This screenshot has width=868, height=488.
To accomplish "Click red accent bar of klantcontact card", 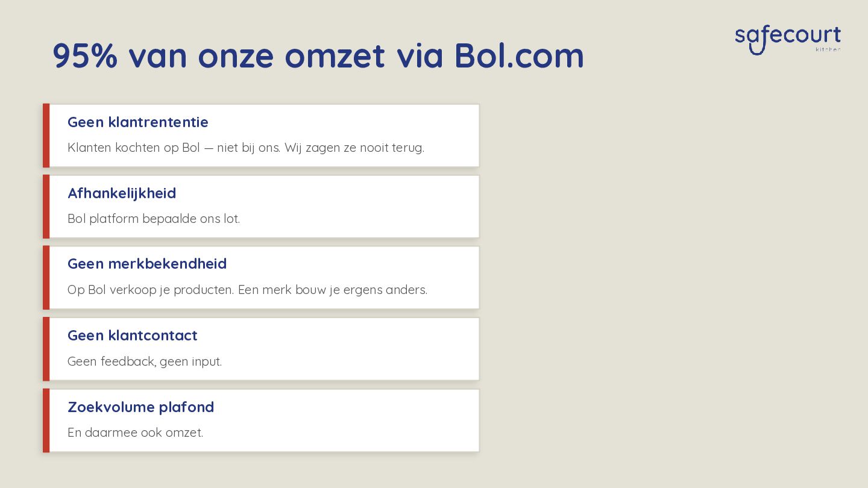I will click(x=46, y=349).
